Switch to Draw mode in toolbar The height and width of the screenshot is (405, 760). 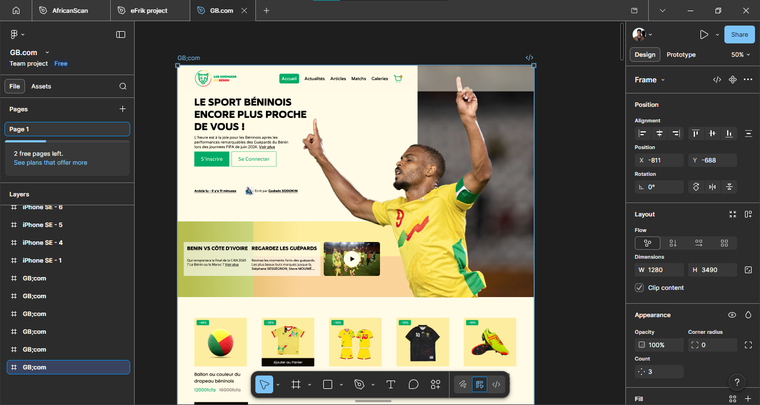(x=463, y=385)
